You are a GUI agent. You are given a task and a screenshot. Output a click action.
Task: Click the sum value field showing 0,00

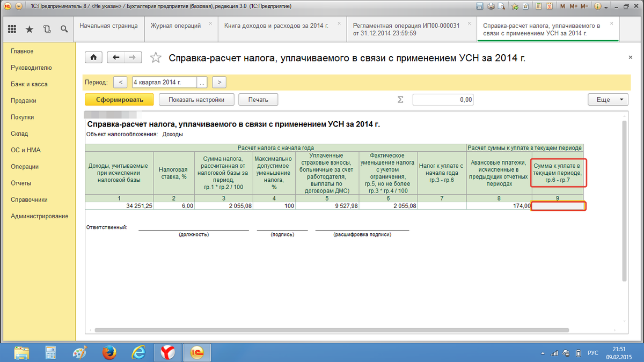click(443, 99)
